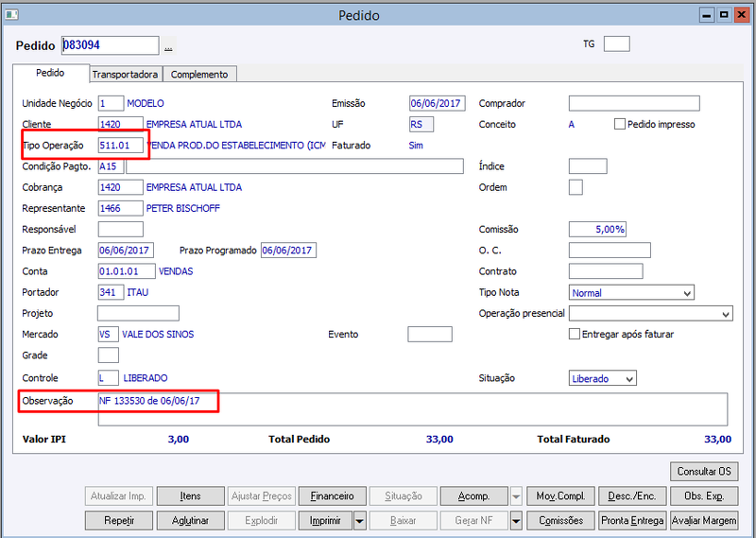Click the PETER BISCHOFF representative name

click(x=183, y=208)
